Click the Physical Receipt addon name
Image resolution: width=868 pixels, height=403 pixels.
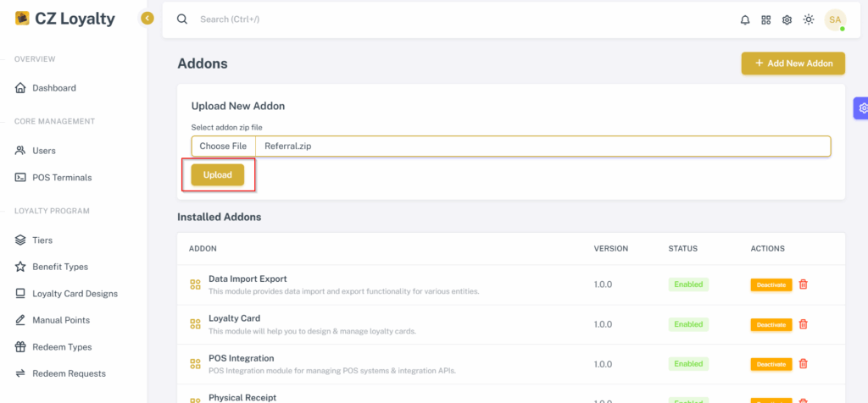coord(242,397)
